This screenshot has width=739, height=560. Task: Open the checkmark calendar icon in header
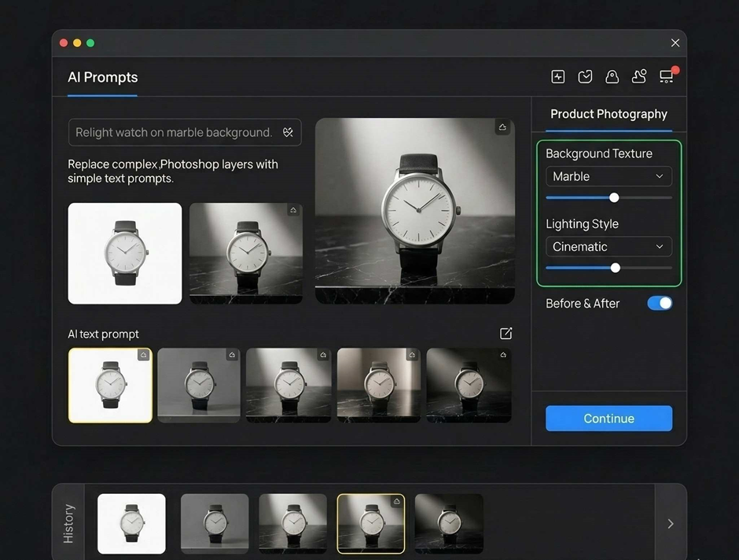click(585, 76)
